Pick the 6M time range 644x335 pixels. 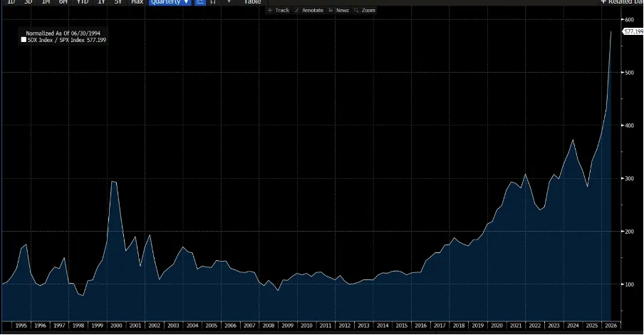tap(63, 2)
